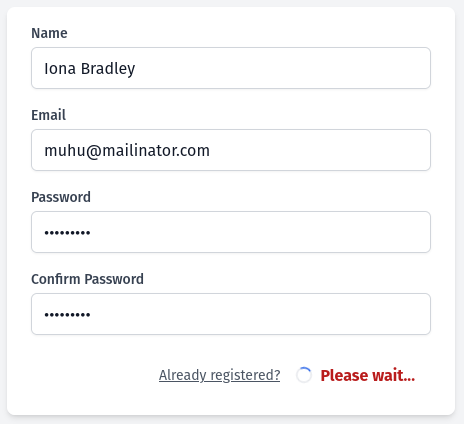Viewport: 464px width, 424px height.
Task: Focus the Email input field
Action: [x=231, y=150]
